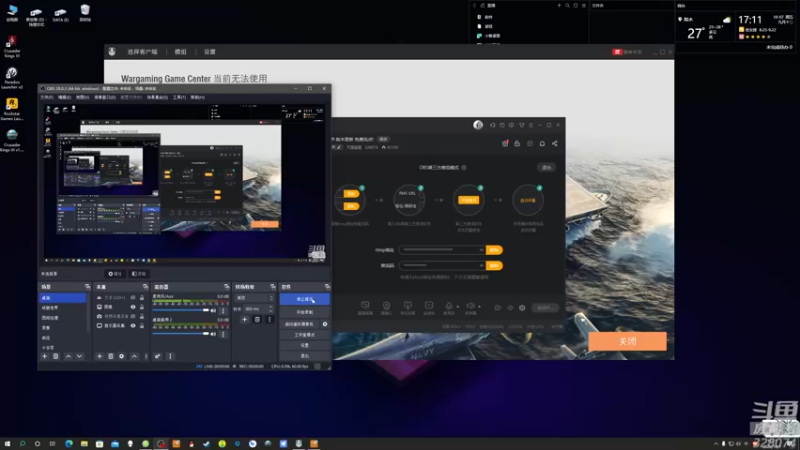Open advanced audio properties gear in the Mixer

[x=158, y=356]
